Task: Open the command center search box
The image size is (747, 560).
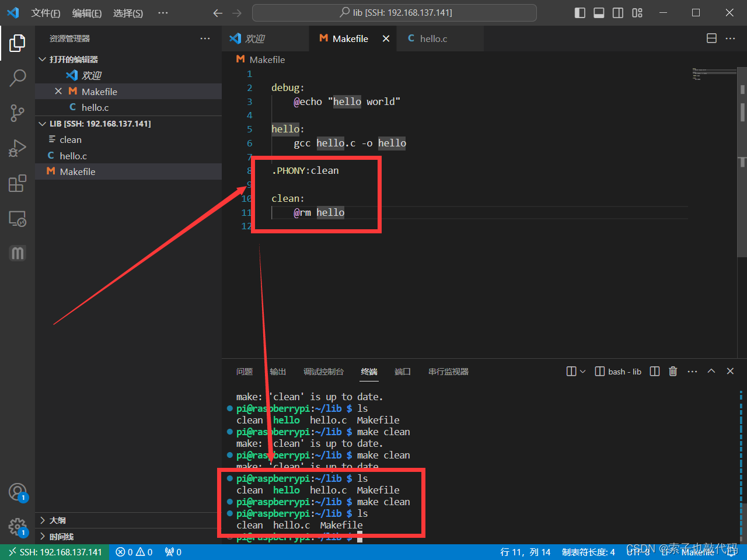Action: (x=395, y=13)
